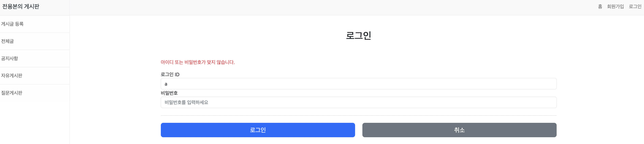Click the 비밀번호를 입력하세요 placeholder text

[x=186, y=102]
